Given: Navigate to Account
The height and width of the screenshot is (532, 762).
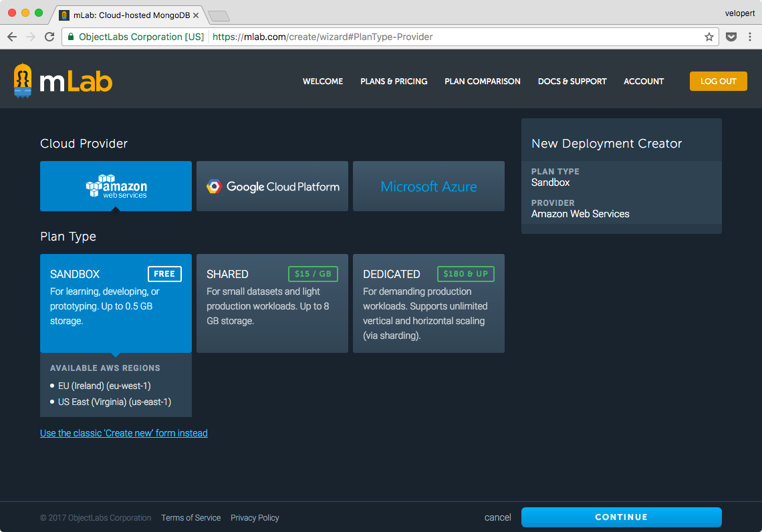Looking at the screenshot, I should coord(644,81).
